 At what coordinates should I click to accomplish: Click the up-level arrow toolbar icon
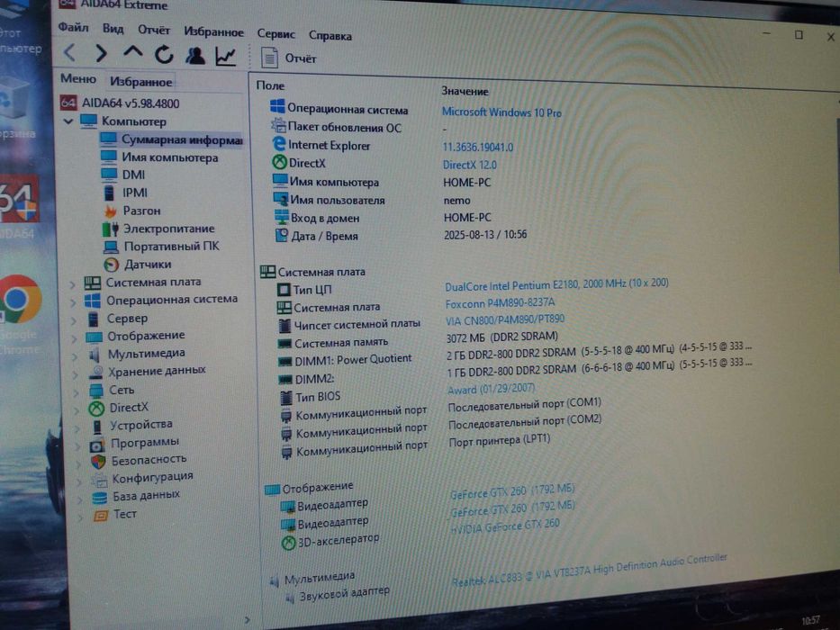click(133, 52)
